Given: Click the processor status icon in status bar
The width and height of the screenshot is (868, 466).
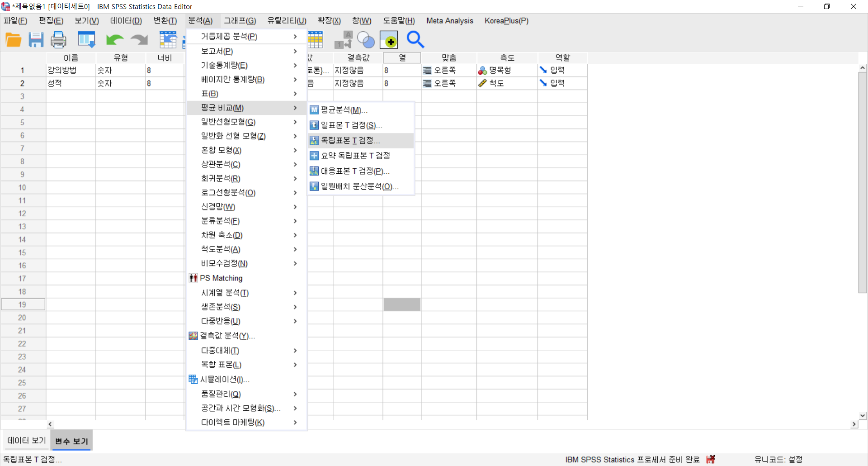Looking at the screenshot, I should pos(711,459).
